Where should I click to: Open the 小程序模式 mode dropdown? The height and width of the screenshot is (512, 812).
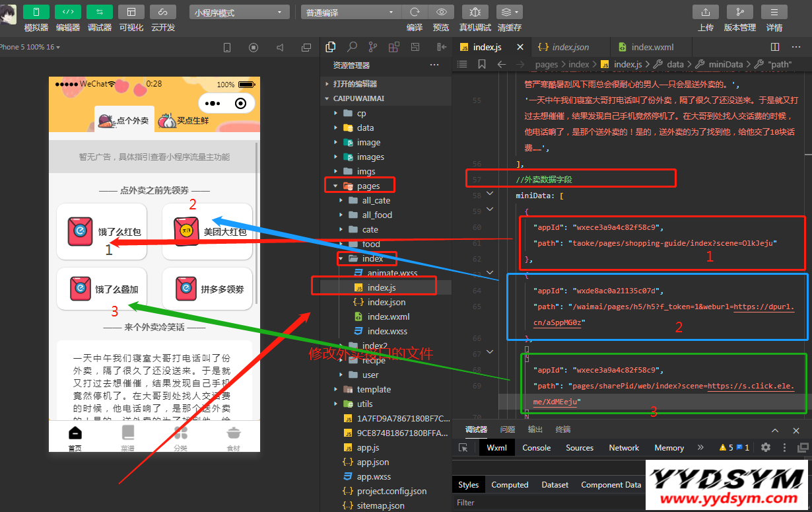(x=239, y=13)
